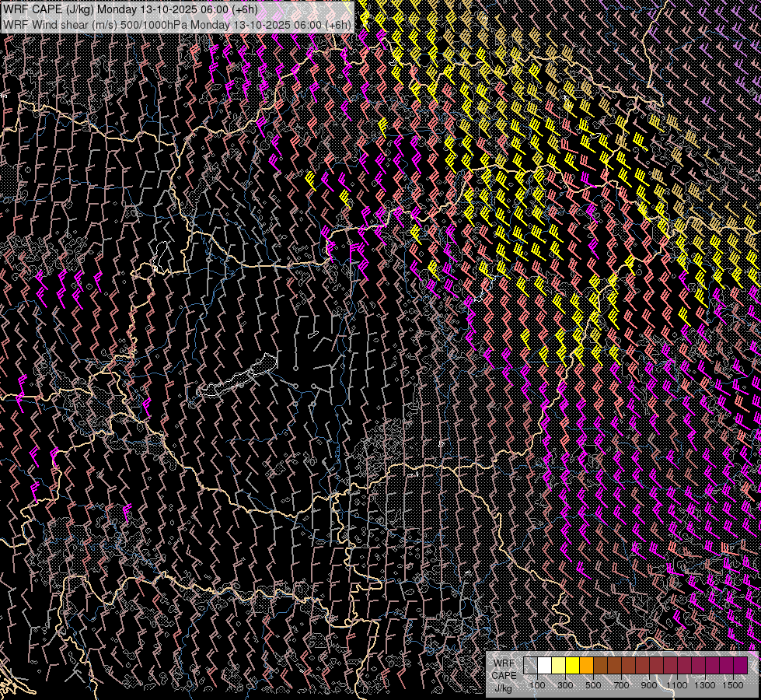Select the 500 value on the CAPE scale
The height and width of the screenshot is (700, 761).
click(593, 685)
